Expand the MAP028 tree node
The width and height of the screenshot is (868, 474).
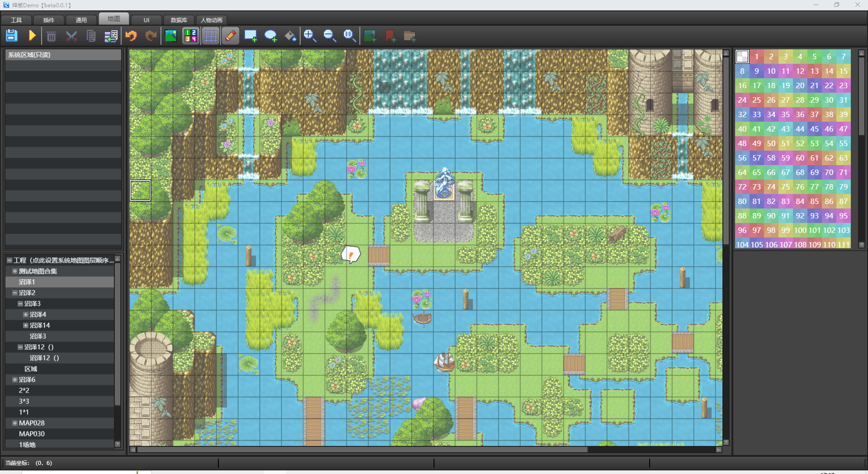point(15,423)
